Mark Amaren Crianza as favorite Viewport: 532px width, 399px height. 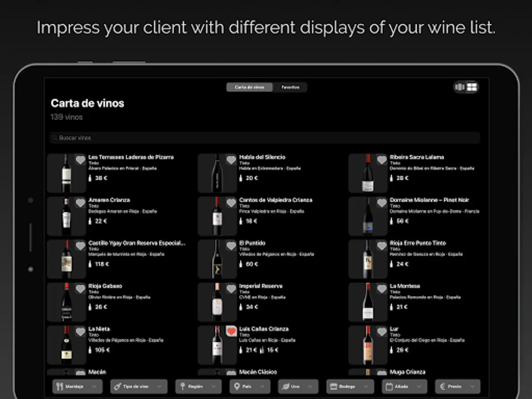pyautogui.click(x=80, y=203)
